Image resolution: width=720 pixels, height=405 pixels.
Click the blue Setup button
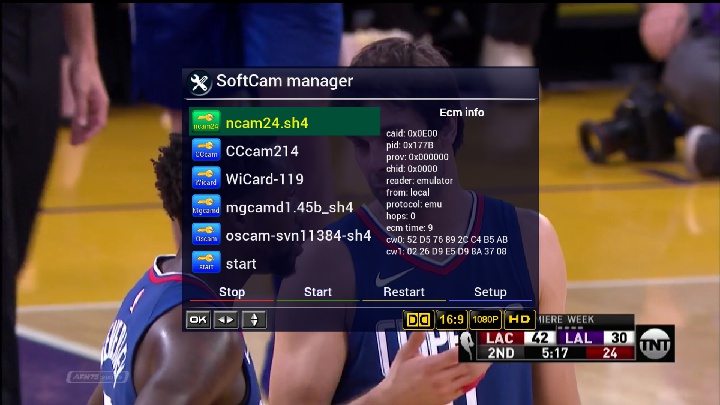coord(490,292)
